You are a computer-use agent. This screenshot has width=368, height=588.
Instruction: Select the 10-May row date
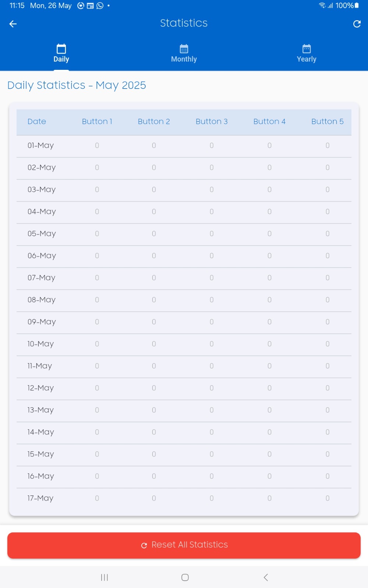pyautogui.click(x=40, y=344)
